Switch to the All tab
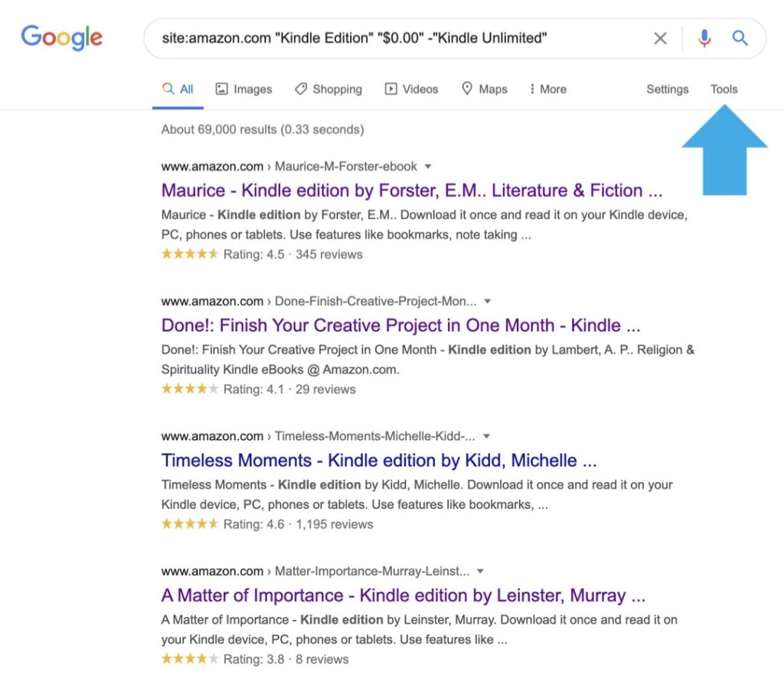Viewport: 784px width, 688px height. pos(177,89)
